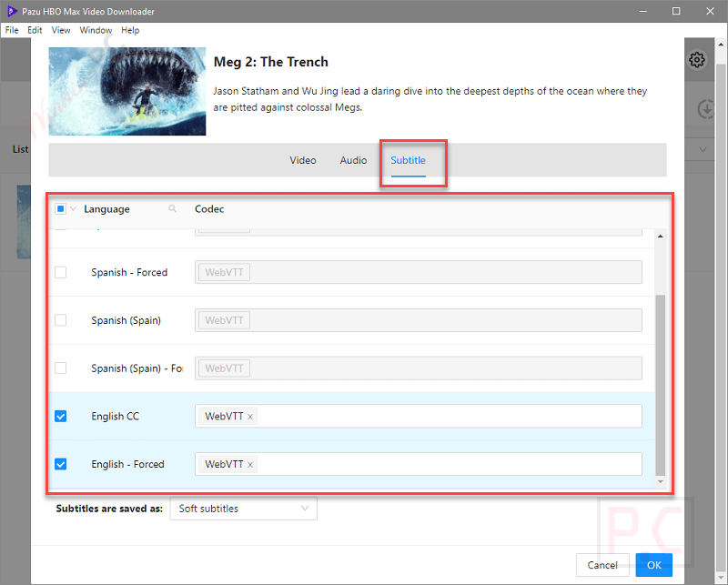Image resolution: width=728 pixels, height=585 pixels.
Task: Click the Meg 2 movie poster thumbnail
Action: [x=127, y=91]
